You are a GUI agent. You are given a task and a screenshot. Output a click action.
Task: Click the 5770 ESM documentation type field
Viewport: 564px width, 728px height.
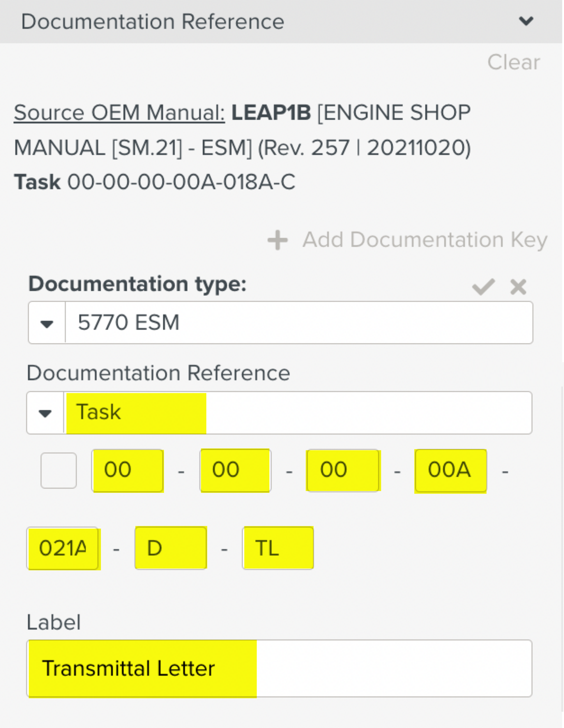(x=299, y=323)
